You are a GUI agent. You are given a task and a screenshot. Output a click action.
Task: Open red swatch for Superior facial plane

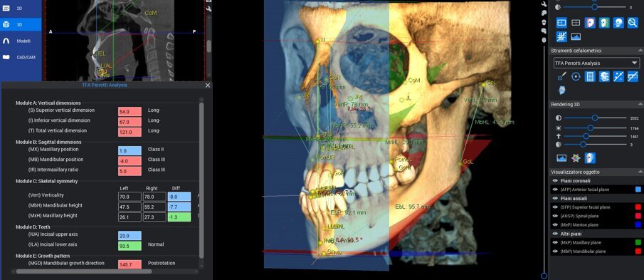coord(638,207)
